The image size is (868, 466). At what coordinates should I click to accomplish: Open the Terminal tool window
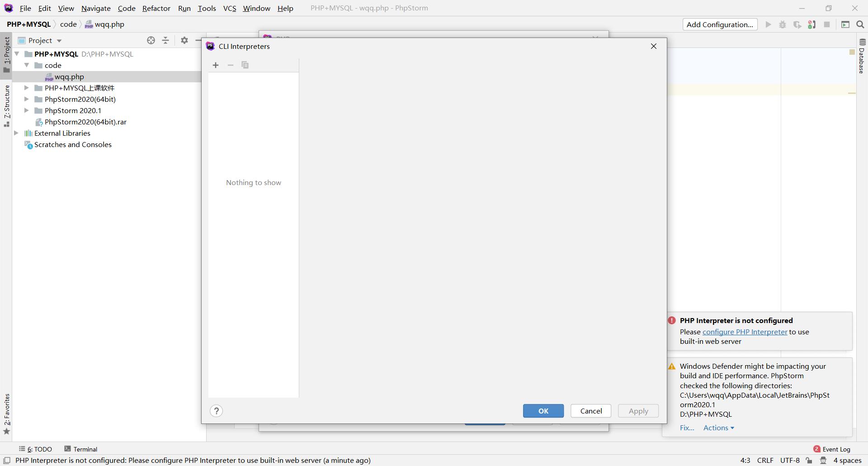[x=81, y=449]
